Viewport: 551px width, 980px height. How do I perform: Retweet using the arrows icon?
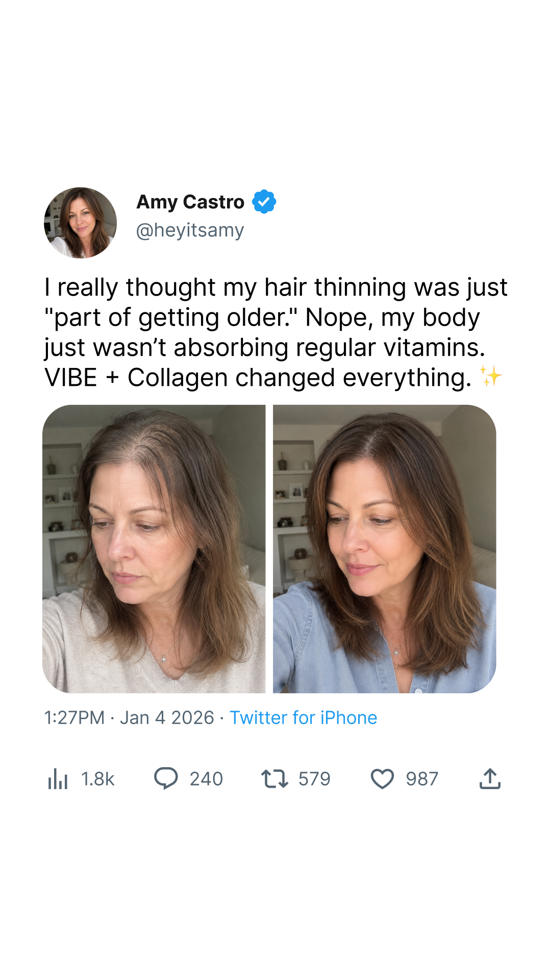point(274,779)
